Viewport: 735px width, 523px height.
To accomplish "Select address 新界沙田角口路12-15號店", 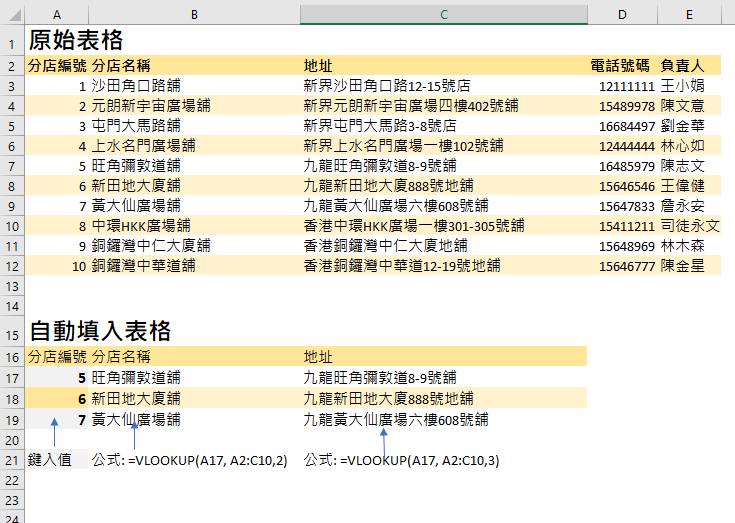I will point(387,86).
